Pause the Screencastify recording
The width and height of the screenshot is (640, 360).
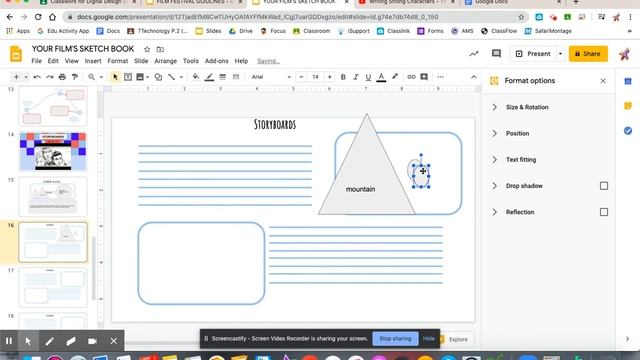[9, 341]
